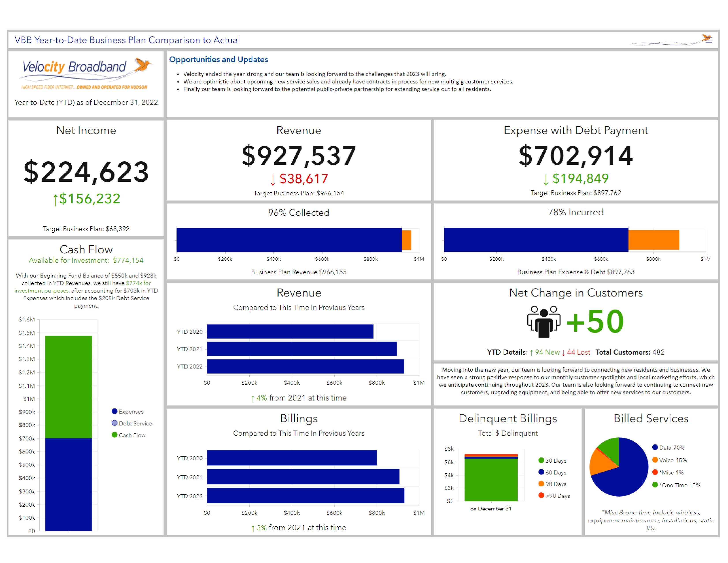728x563 pixels.
Task: Toggle 90 Days delinquent legend entry
Action: (x=552, y=484)
